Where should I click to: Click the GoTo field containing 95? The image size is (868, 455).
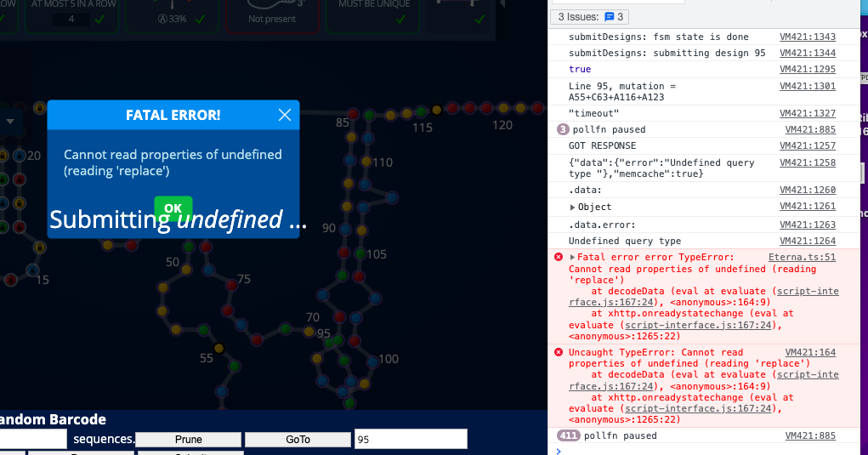tap(410, 439)
